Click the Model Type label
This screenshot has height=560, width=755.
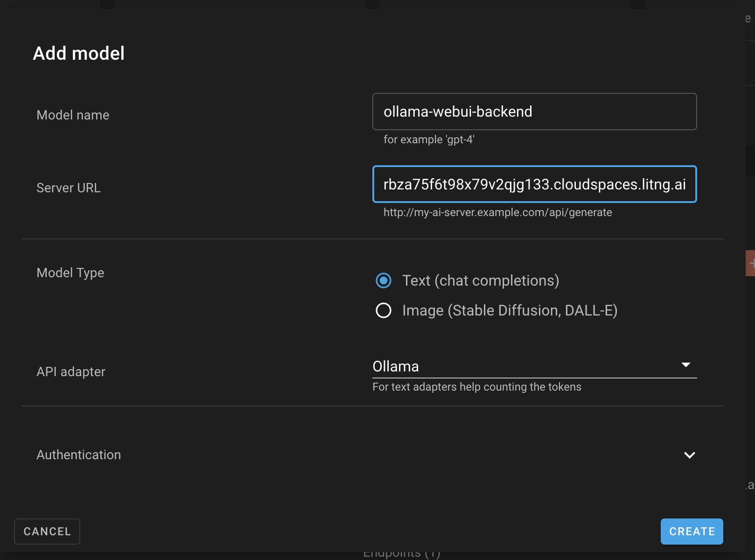point(70,273)
